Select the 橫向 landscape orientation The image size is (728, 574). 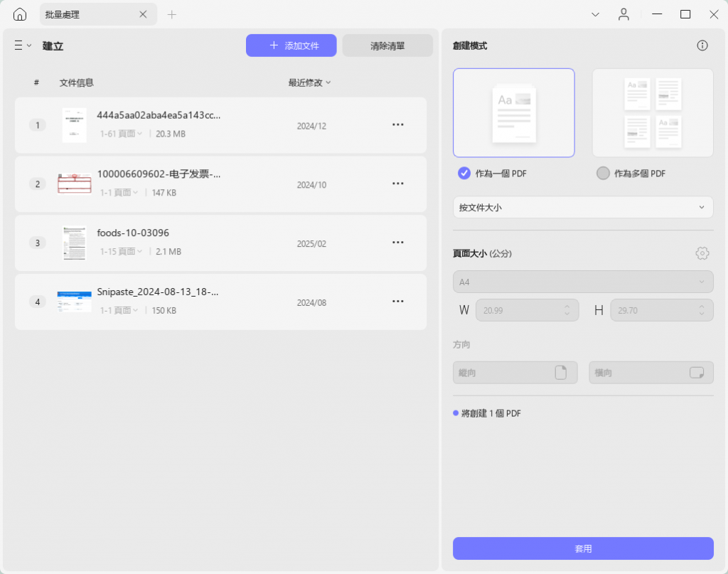[651, 373]
